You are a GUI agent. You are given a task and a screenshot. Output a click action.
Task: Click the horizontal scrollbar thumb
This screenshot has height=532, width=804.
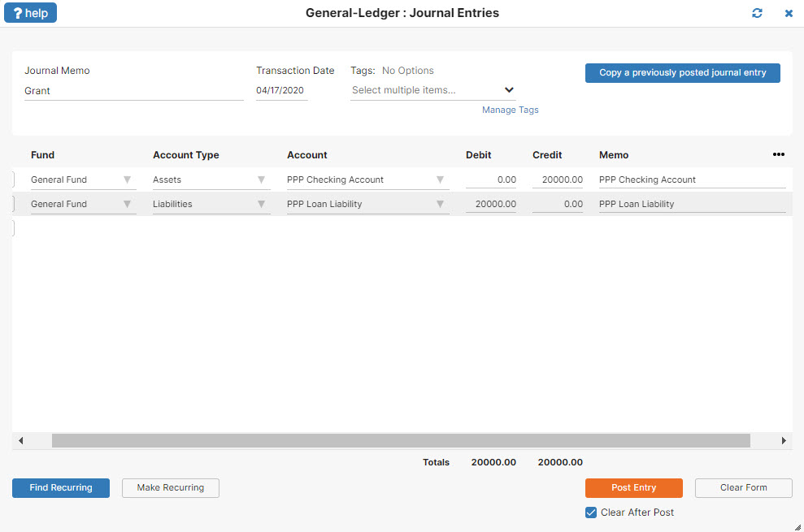pyautogui.click(x=401, y=440)
